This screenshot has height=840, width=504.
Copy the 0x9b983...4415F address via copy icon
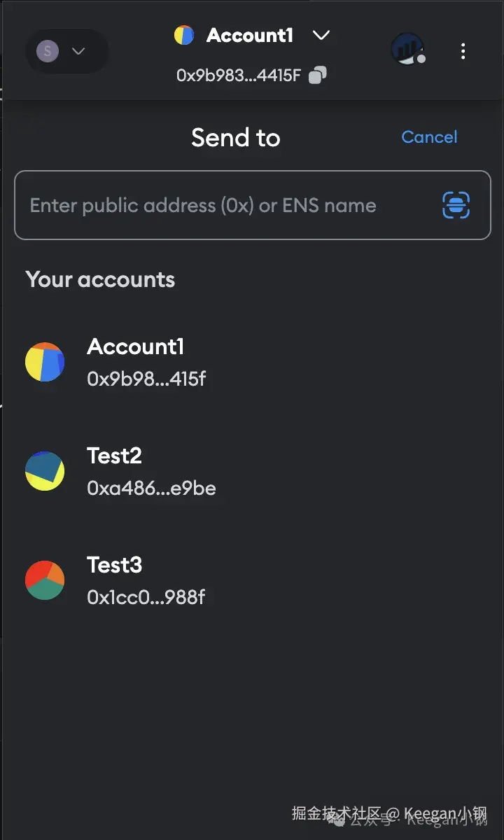318,75
